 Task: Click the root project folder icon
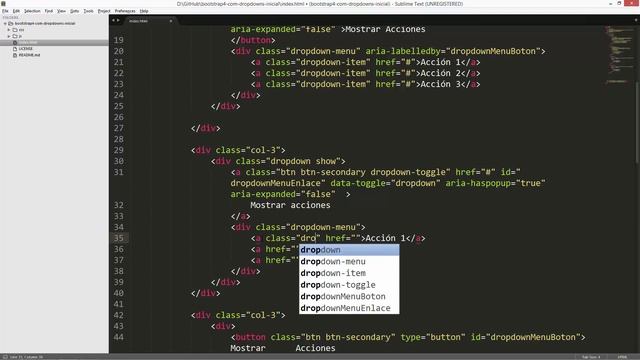[11, 24]
